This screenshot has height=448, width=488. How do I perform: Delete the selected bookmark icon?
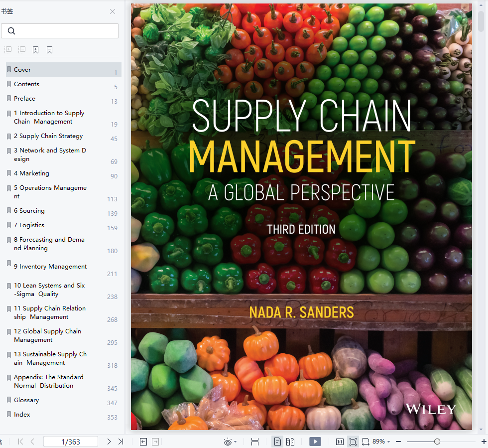coord(49,50)
